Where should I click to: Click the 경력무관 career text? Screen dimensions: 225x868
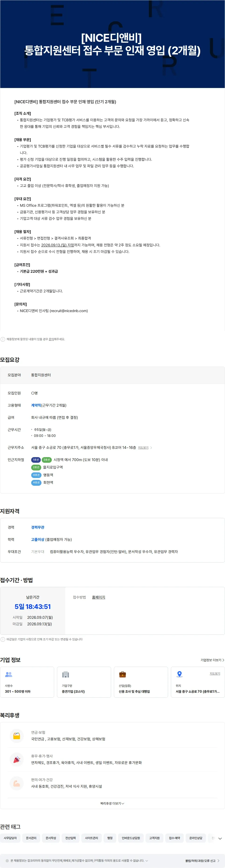[x=38, y=527]
